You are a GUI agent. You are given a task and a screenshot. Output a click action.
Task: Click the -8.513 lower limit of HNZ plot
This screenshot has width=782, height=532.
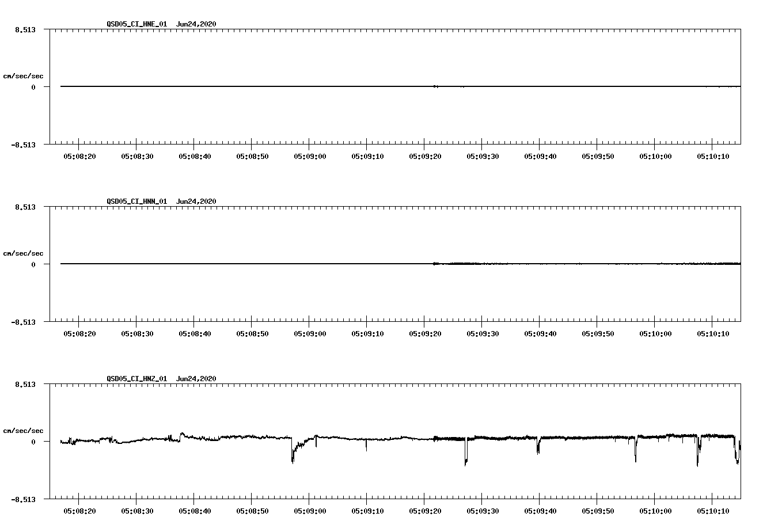[24, 499]
